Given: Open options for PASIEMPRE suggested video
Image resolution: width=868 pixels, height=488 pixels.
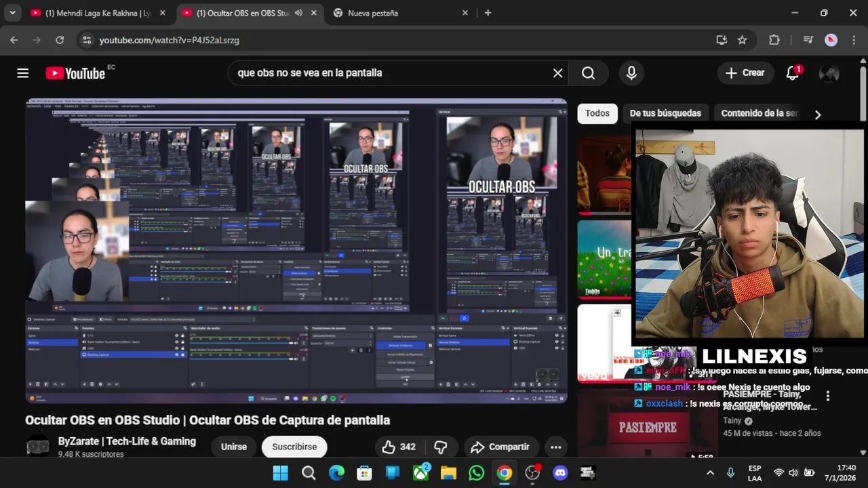Looking at the screenshot, I should tap(827, 395).
